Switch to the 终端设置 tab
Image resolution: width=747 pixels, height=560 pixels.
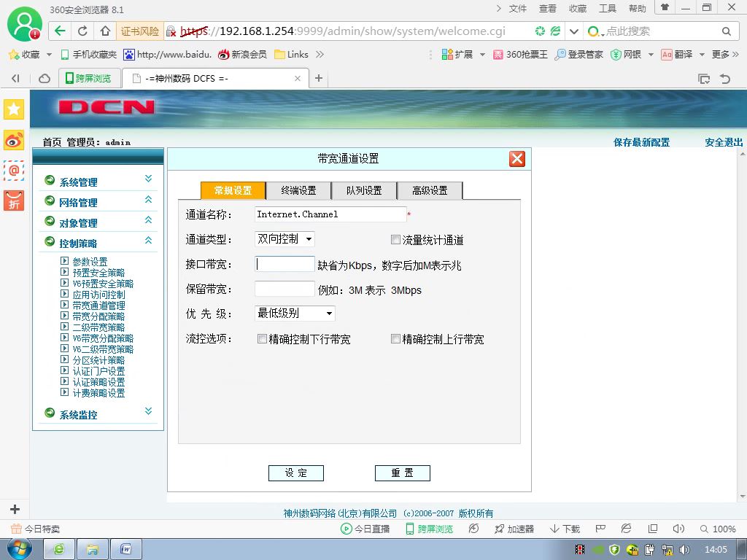tap(298, 190)
